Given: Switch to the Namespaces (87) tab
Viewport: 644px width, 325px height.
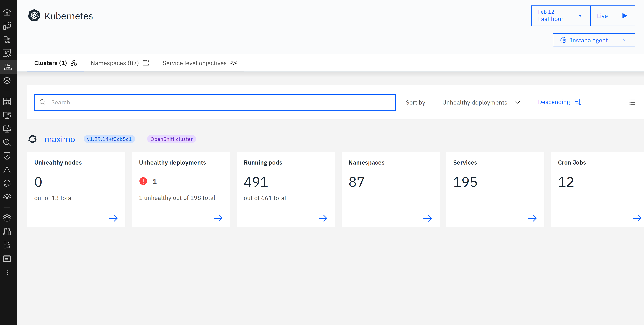Looking at the screenshot, I should tap(120, 63).
